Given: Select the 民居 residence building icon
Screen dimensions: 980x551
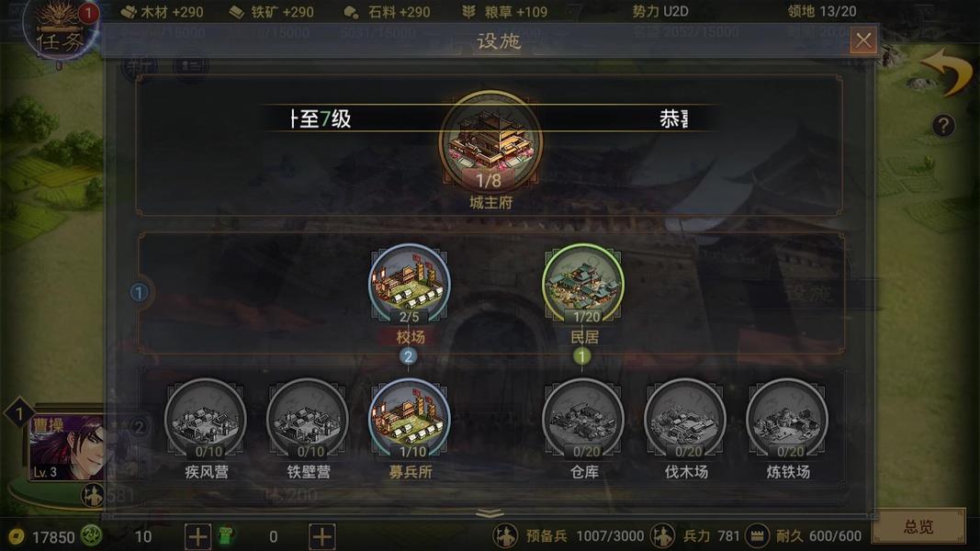Looking at the screenshot, I should click(583, 285).
